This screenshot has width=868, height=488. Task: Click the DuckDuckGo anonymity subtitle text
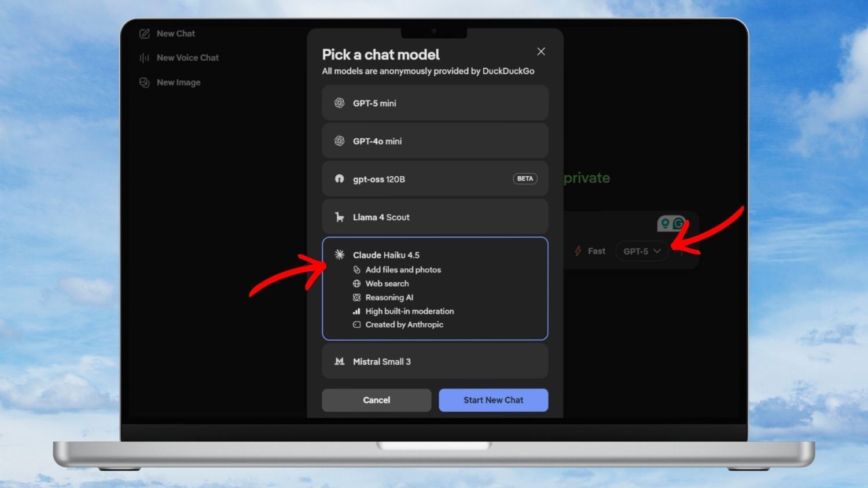(428, 71)
